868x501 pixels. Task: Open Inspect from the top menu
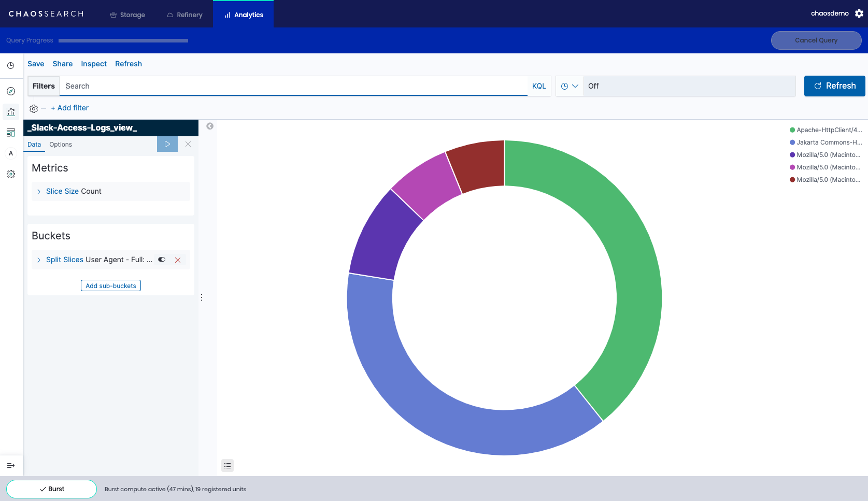[x=94, y=64]
